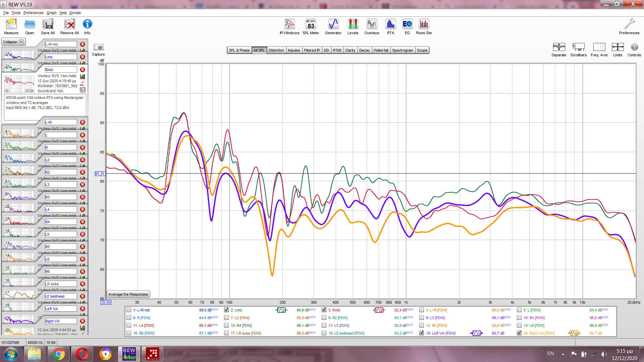Edit the LR subs measurement name field
The image size is (644, 362).
(61, 284)
